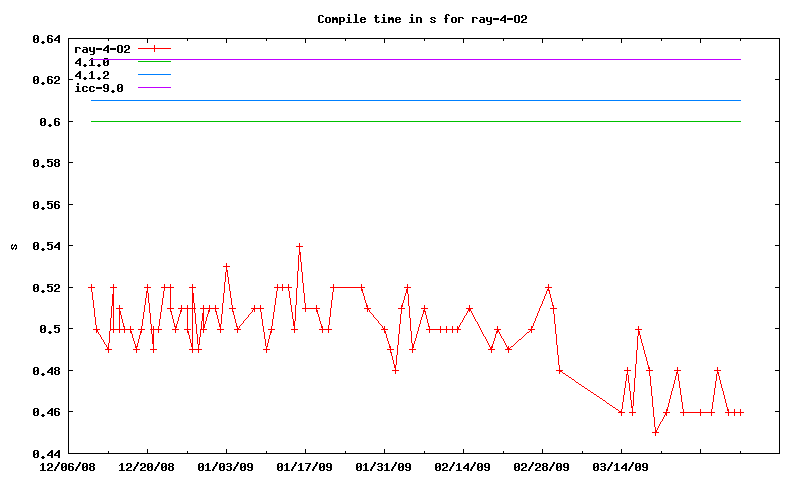
Task: Pick the 01/03/09 date tick label
Action: (x=226, y=466)
